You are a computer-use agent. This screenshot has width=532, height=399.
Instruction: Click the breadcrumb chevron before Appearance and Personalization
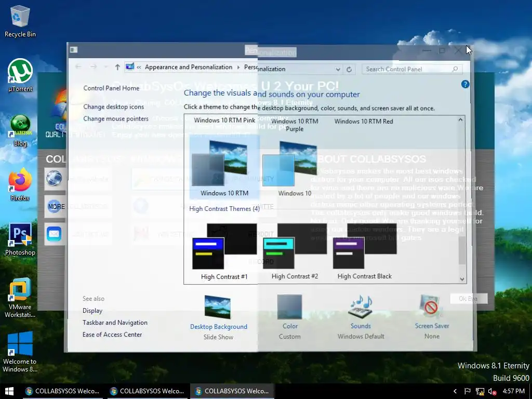tap(139, 67)
